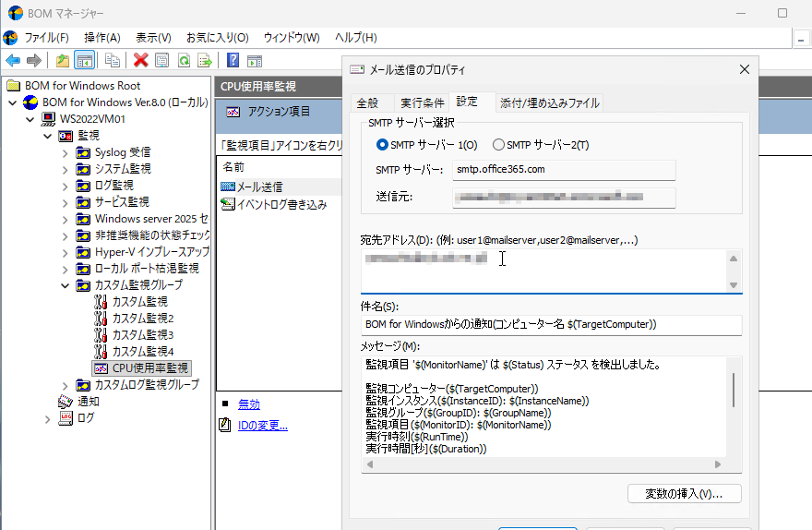Image resolution: width=812 pixels, height=530 pixels.
Task: Open the お気に入り(O) menu
Action: 218,37
